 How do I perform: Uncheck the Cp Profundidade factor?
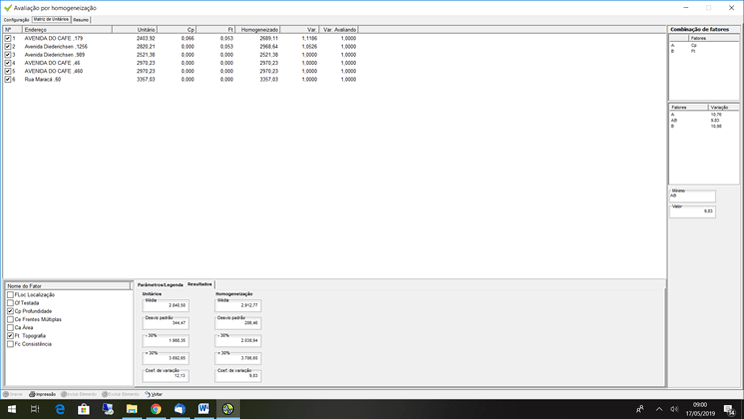10,311
